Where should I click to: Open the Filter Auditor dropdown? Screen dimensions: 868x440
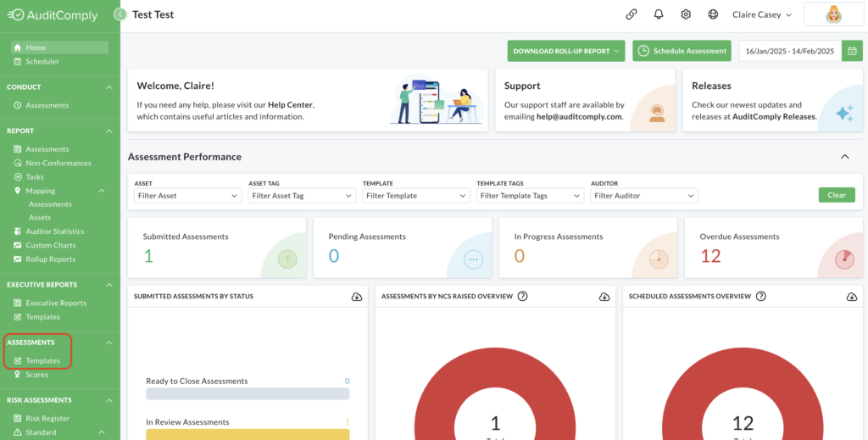click(644, 195)
